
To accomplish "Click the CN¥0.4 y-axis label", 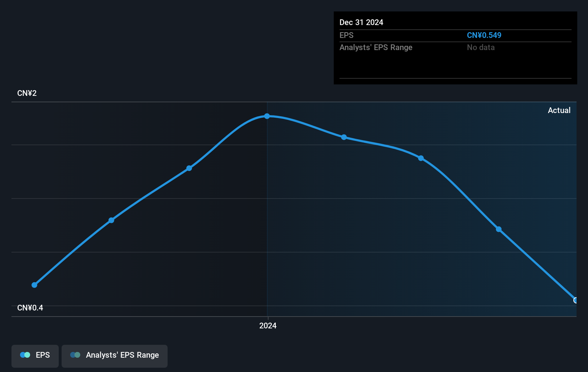I will [30, 308].
